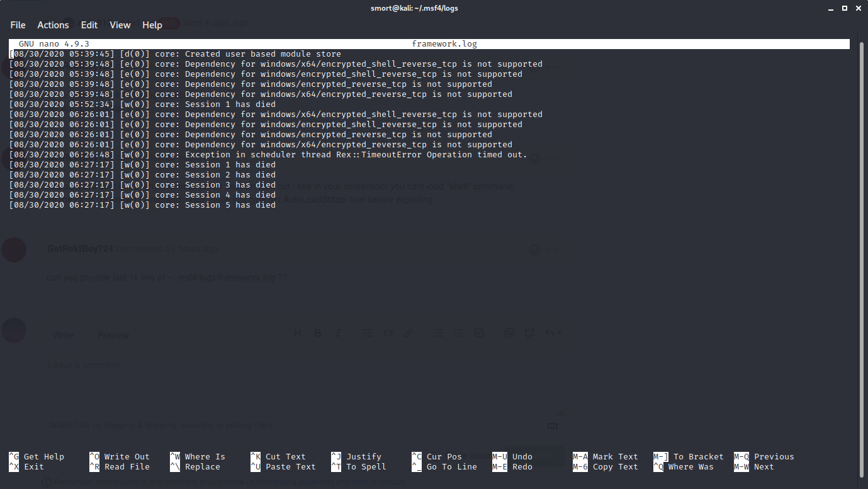
Task: Open the File menu
Action: tap(18, 25)
